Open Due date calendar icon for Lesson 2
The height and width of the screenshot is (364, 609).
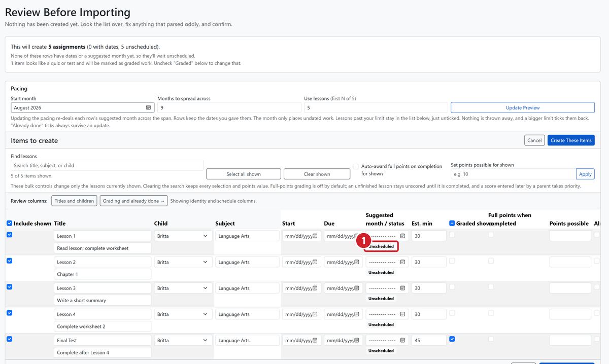357,262
